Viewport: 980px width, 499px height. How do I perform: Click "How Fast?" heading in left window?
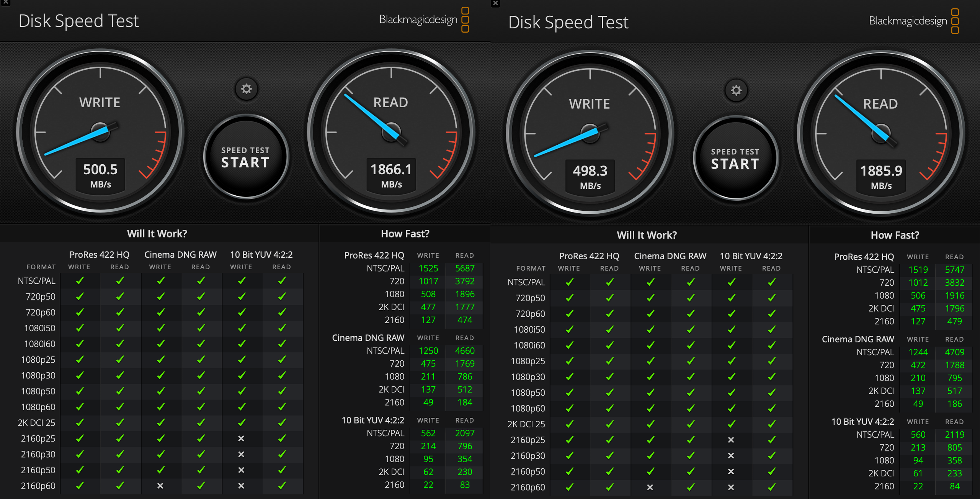pos(405,234)
